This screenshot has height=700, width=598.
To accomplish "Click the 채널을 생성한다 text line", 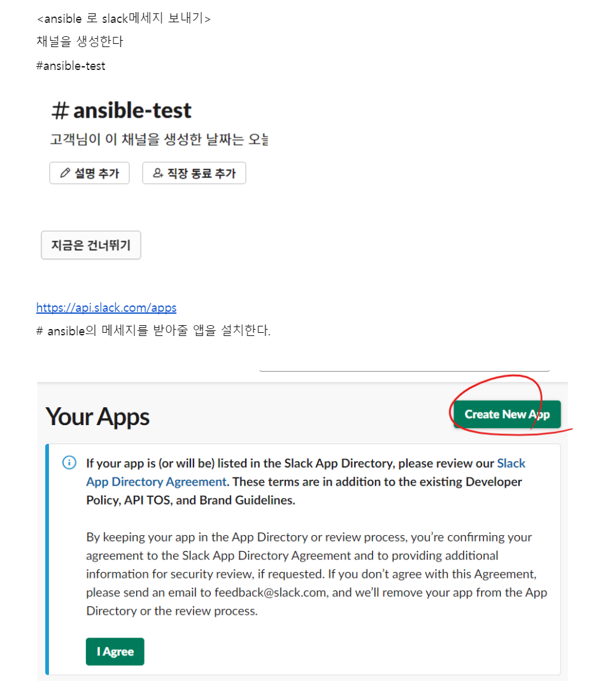I will (x=80, y=41).
